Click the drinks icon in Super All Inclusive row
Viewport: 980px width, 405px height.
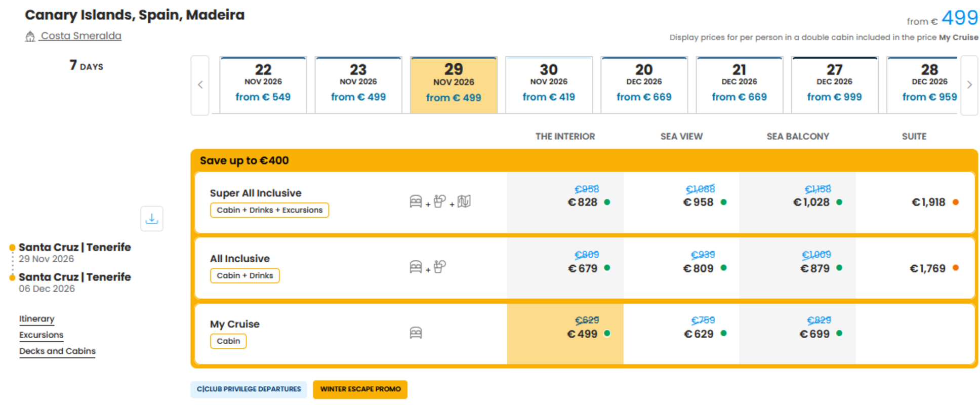(440, 201)
